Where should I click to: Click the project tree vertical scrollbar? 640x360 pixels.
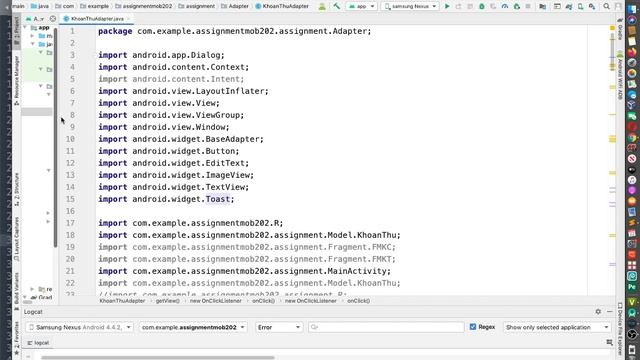coord(56,138)
